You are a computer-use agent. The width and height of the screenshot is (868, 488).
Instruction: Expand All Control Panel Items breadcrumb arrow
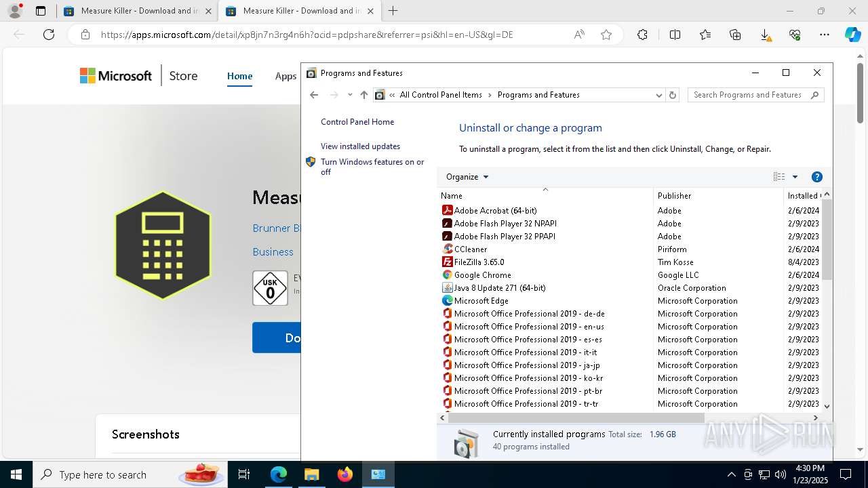pos(490,95)
